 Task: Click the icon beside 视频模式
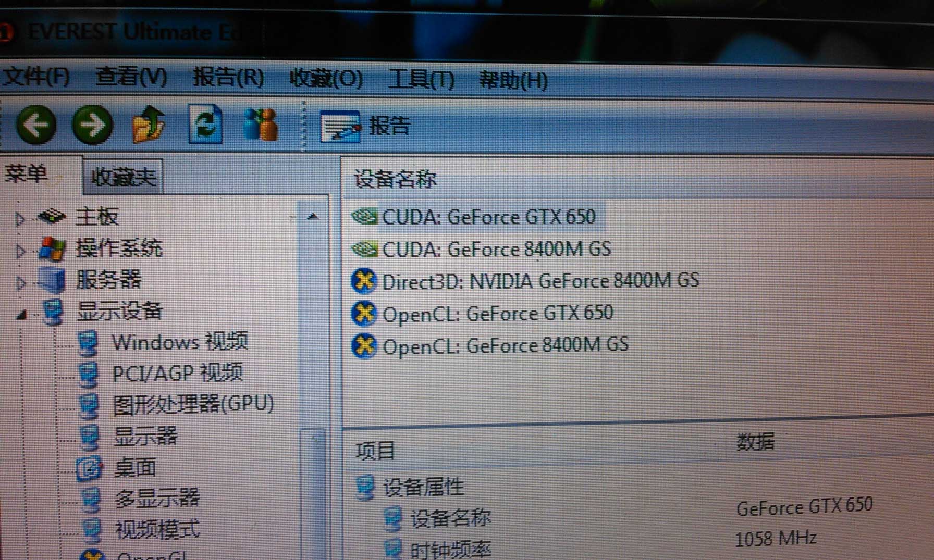pyautogui.click(x=91, y=530)
